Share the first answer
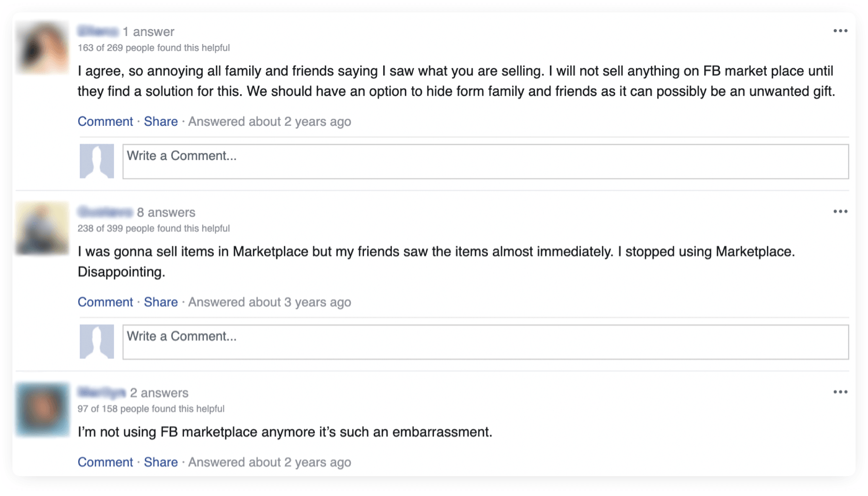 (161, 121)
